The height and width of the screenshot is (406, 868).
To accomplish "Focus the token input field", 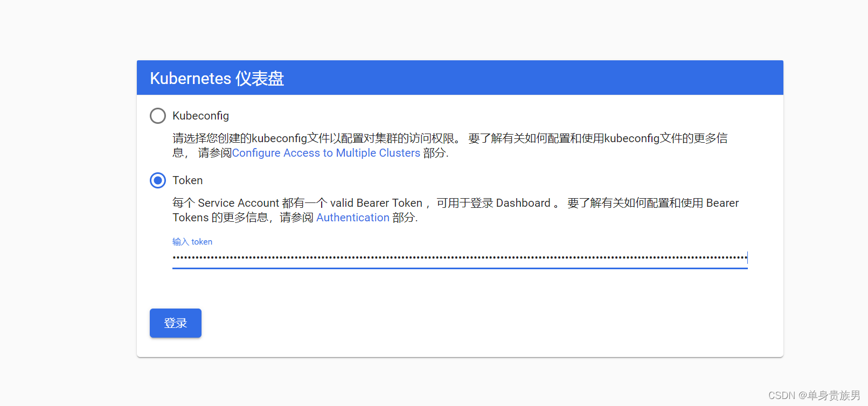I will click(460, 258).
